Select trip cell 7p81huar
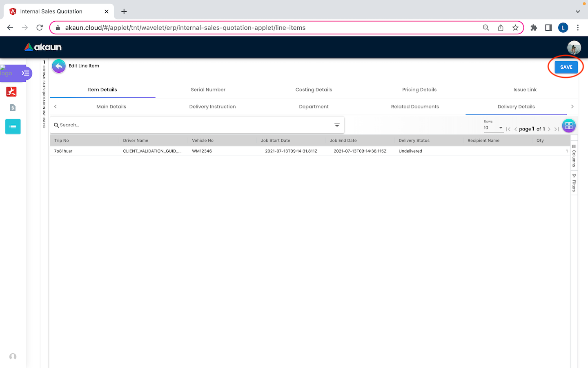588x368 pixels. point(63,151)
